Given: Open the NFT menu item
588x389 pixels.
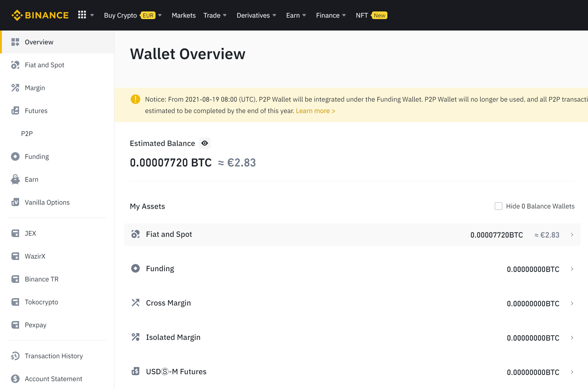Looking at the screenshot, I should pos(362,15).
